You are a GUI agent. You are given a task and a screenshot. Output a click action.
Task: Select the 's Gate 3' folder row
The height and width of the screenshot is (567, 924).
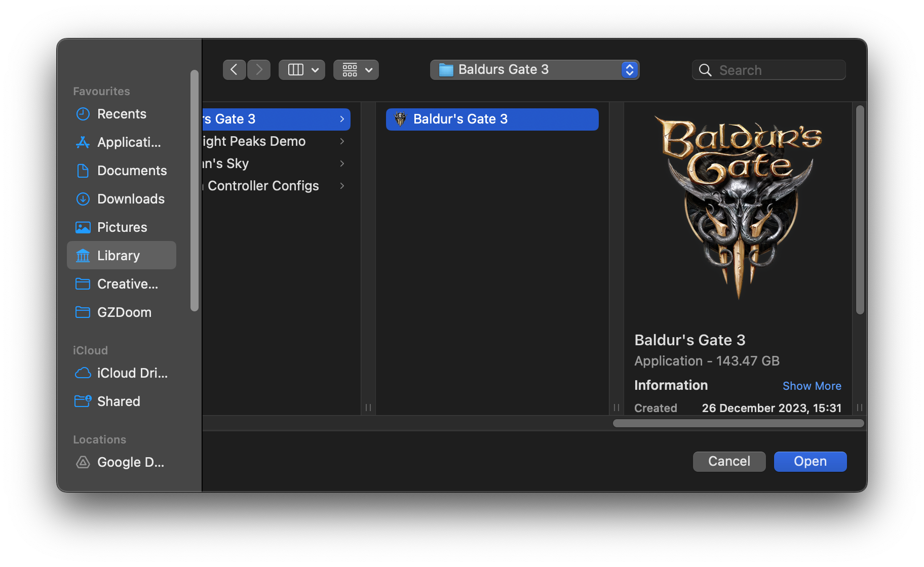point(276,119)
